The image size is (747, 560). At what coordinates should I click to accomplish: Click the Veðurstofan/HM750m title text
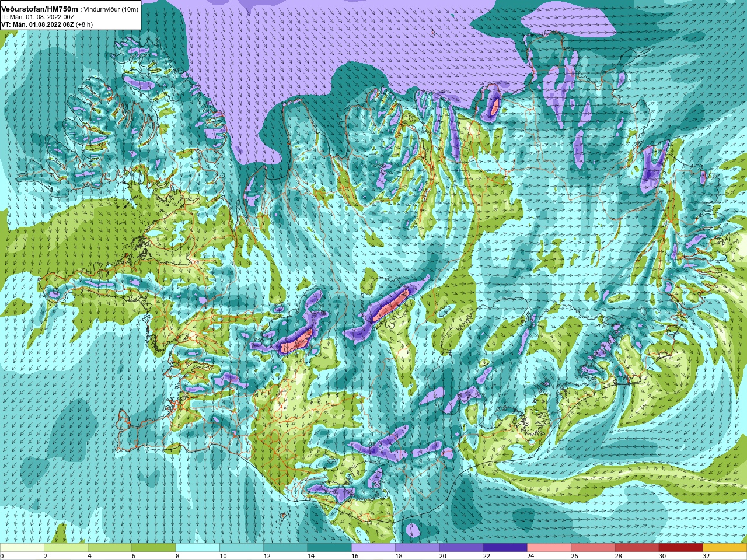pyautogui.click(x=40, y=8)
